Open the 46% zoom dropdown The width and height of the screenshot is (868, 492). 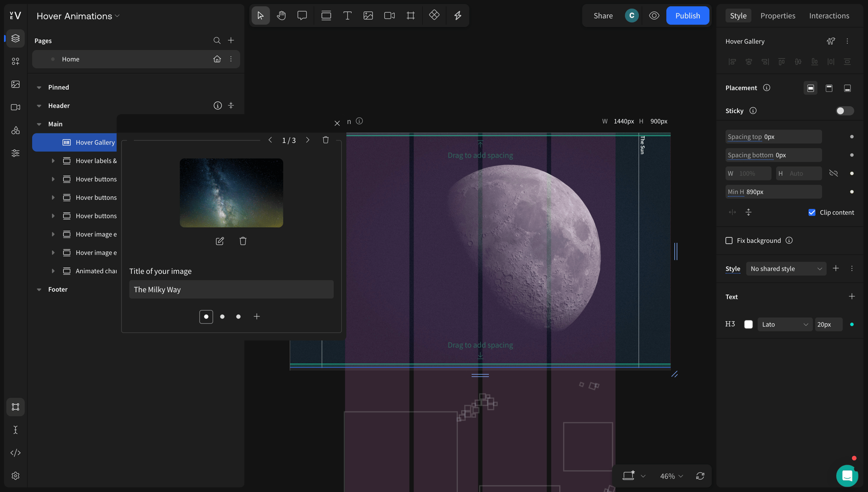[x=671, y=476]
